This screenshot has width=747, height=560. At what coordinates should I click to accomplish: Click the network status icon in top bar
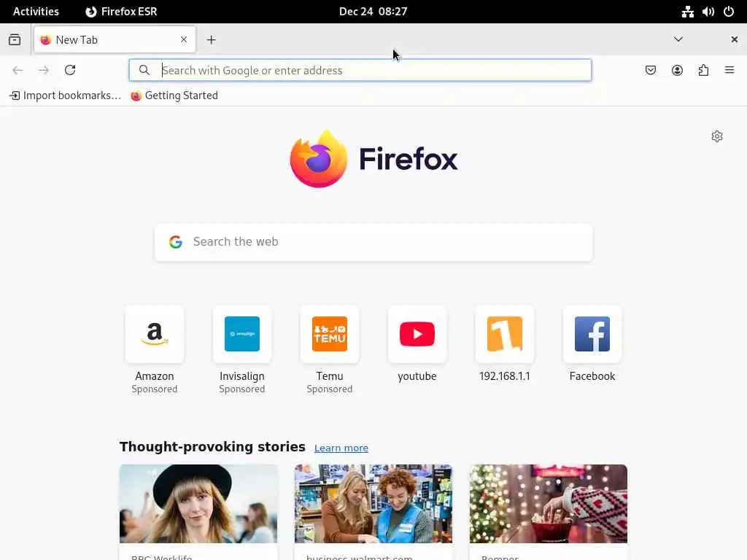(687, 12)
